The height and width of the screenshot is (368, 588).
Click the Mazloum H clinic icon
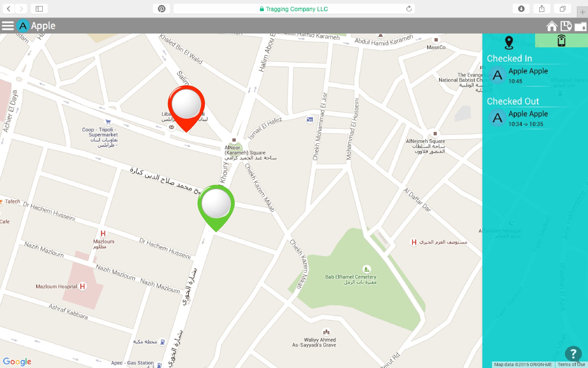tap(103, 233)
